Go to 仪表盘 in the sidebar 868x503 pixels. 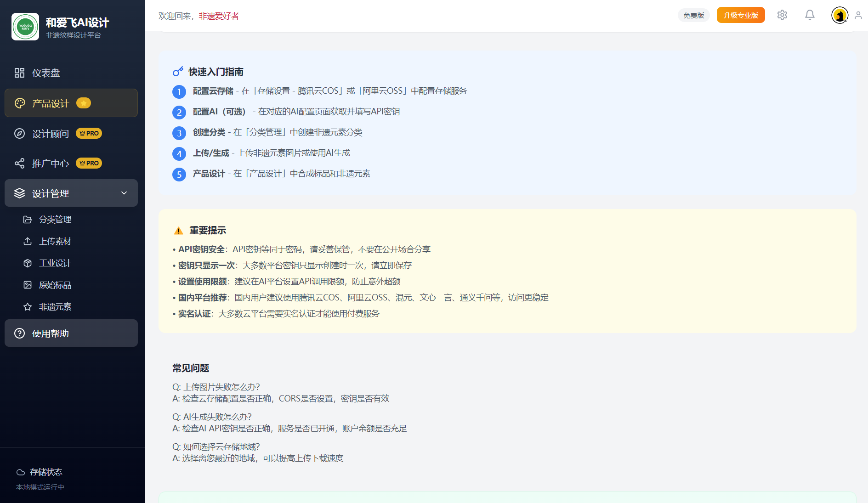(x=71, y=73)
